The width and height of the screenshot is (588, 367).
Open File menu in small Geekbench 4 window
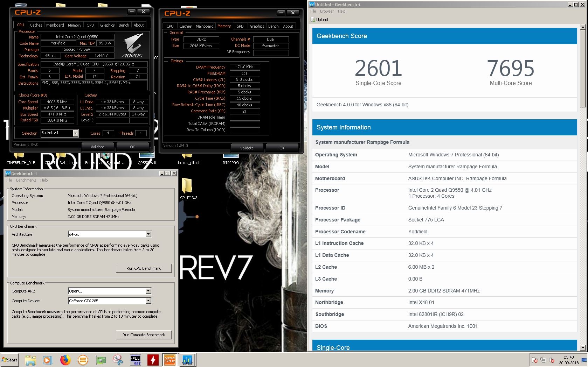pos(9,180)
